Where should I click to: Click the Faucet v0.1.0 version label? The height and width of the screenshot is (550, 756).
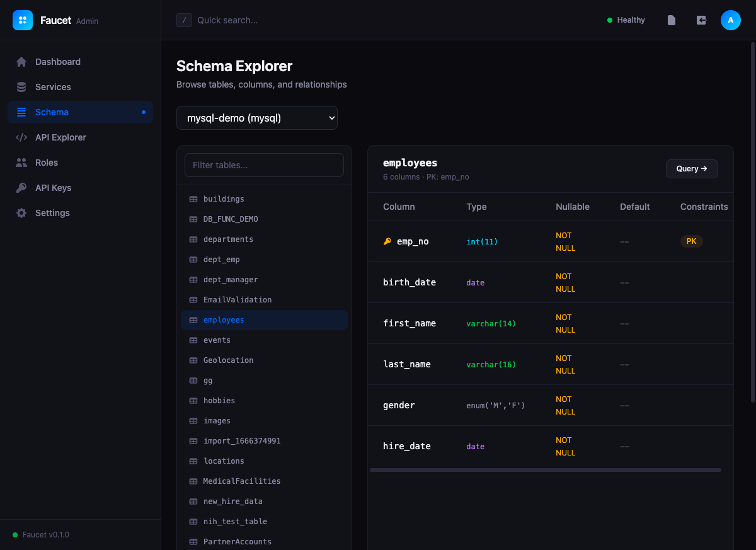click(x=46, y=535)
